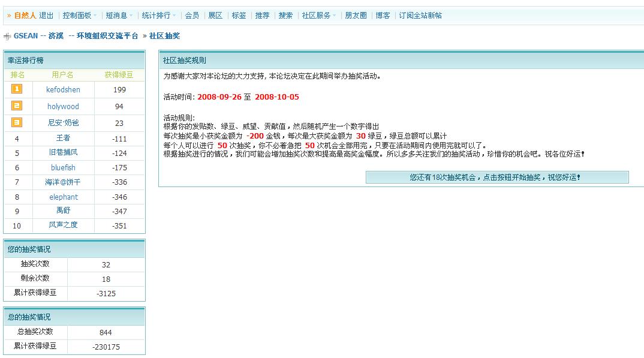Open the 标签 page
The height and width of the screenshot is (358, 644).
tap(239, 16)
